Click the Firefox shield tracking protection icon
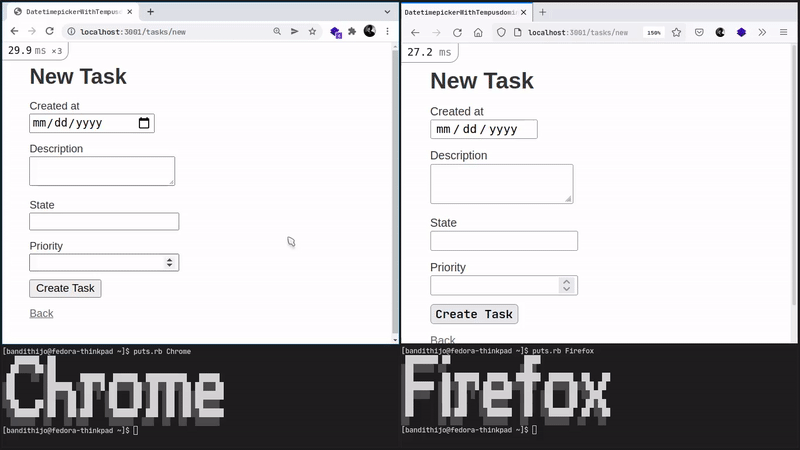Viewport: 800px width, 450px height. [x=502, y=32]
